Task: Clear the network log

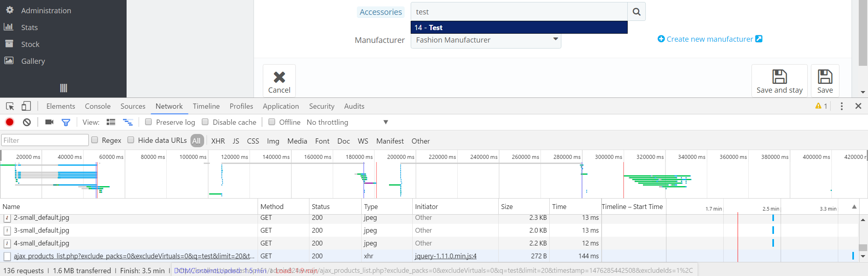Action: [27, 122]
